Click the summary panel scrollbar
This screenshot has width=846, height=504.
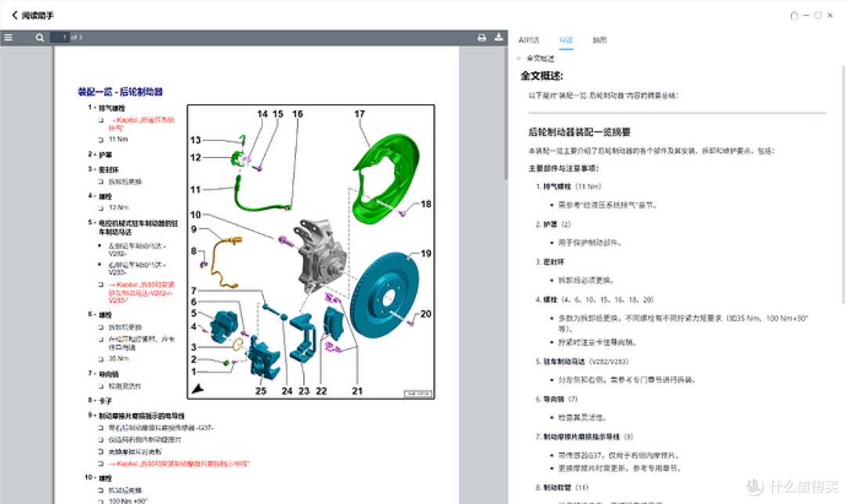pos(844,183)
